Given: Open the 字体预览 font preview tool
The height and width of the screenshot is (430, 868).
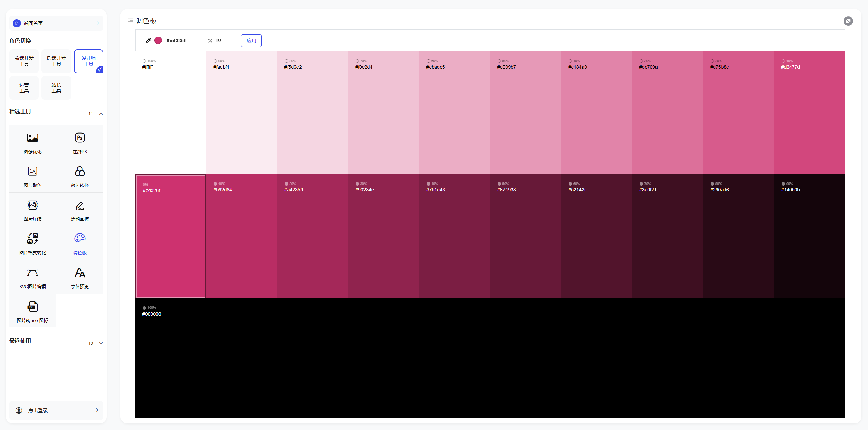Looking at the screenshot, I should click(x=80, y=277).
